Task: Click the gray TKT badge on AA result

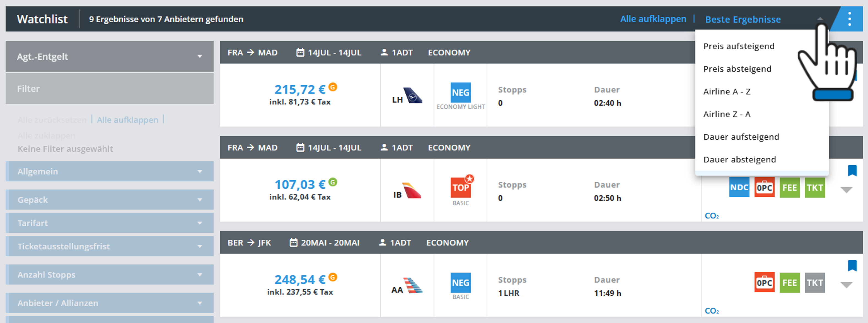Action: coord(815,283)
